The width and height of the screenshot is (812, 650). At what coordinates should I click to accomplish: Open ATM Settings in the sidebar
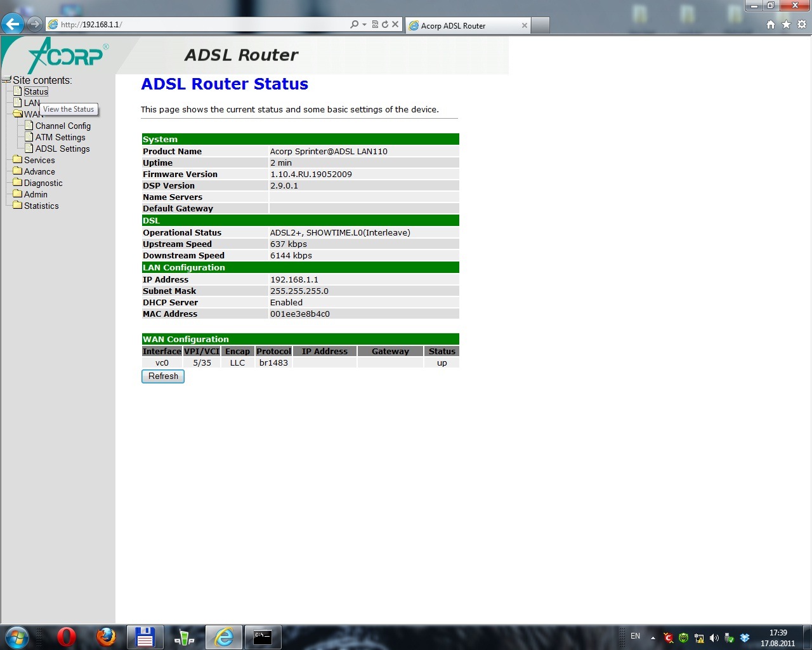coord(60,137)
